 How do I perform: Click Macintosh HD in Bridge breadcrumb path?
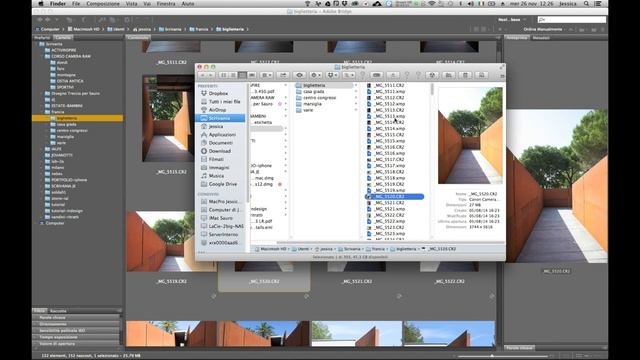(84, 29)
